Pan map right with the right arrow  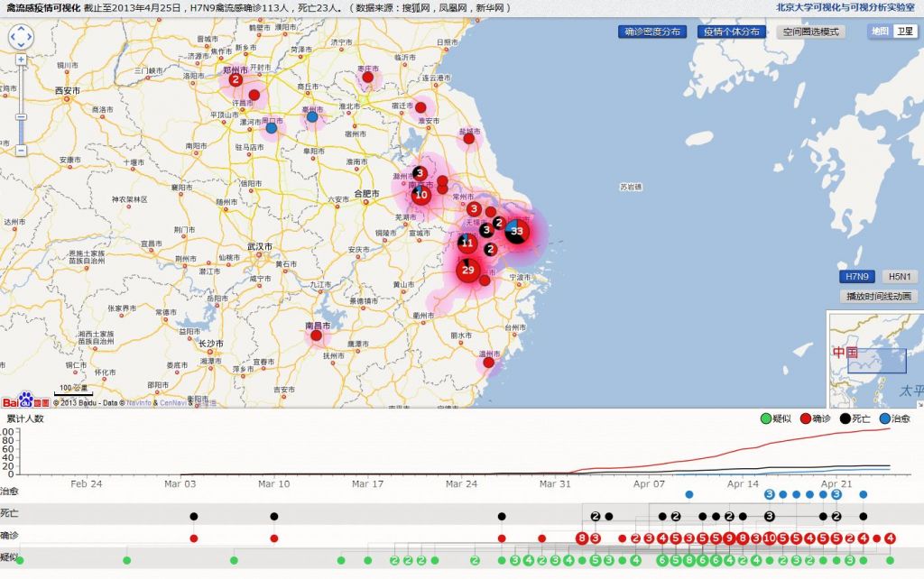30,38
